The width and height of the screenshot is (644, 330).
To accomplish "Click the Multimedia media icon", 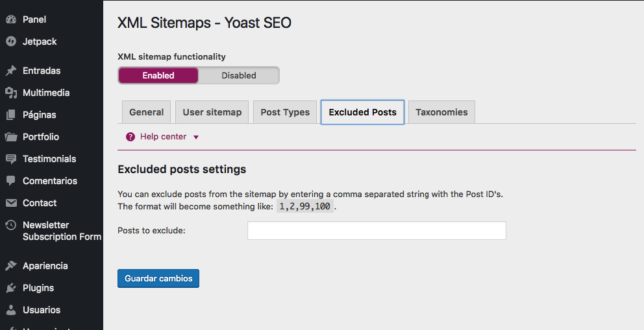I will (x=11, y=93).
